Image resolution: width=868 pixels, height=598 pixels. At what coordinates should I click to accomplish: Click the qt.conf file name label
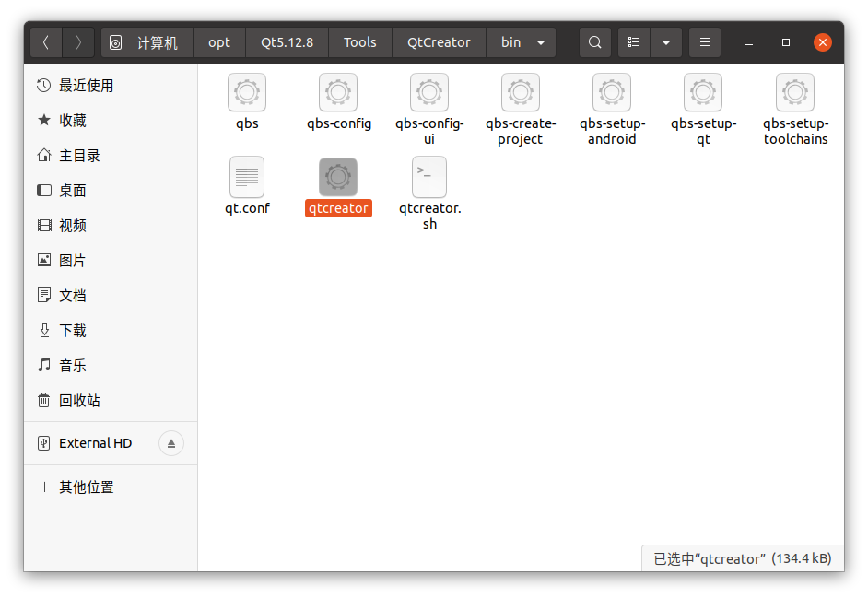click(247, 208)
